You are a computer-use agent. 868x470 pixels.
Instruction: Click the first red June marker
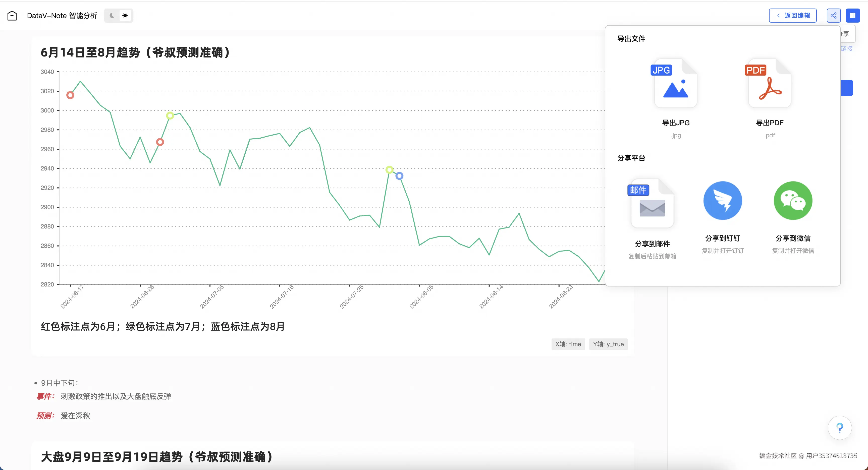coord(70,95)
